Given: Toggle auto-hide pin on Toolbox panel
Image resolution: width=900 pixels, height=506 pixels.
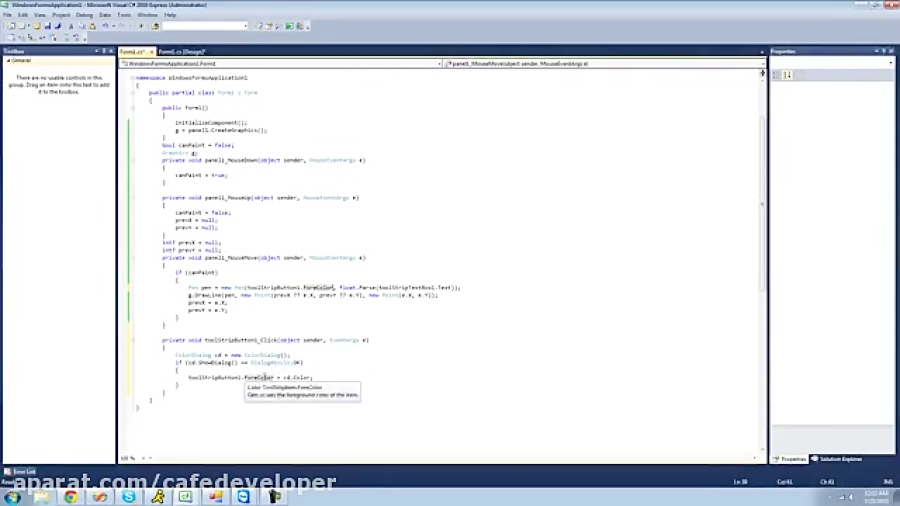Looking at the screenshot, I should tap(104, 51).
